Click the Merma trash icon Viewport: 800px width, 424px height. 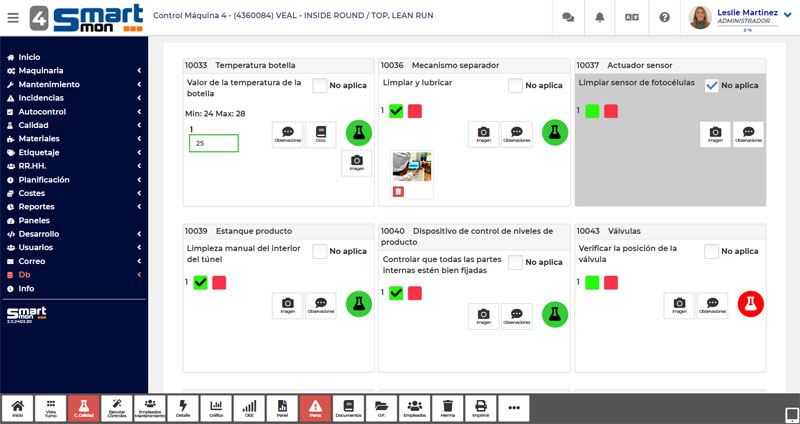[x=448, y=407]
